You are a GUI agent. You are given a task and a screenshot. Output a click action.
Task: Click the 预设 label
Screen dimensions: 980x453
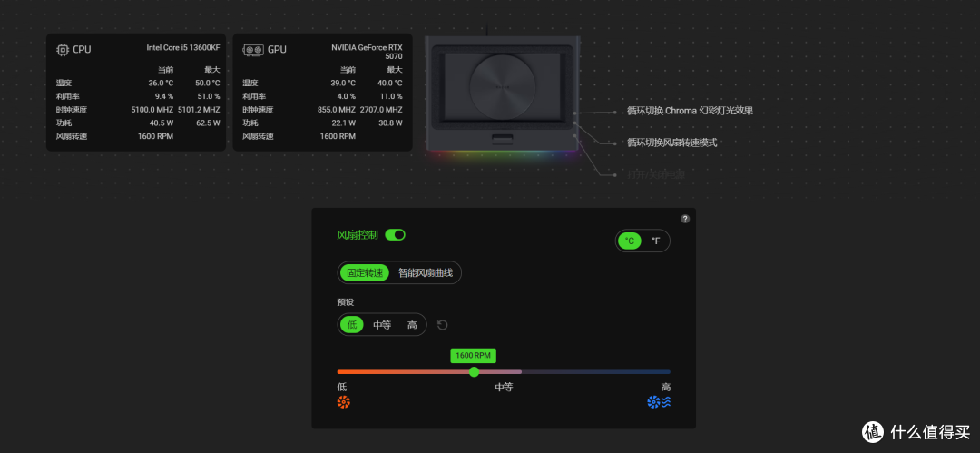346,301
